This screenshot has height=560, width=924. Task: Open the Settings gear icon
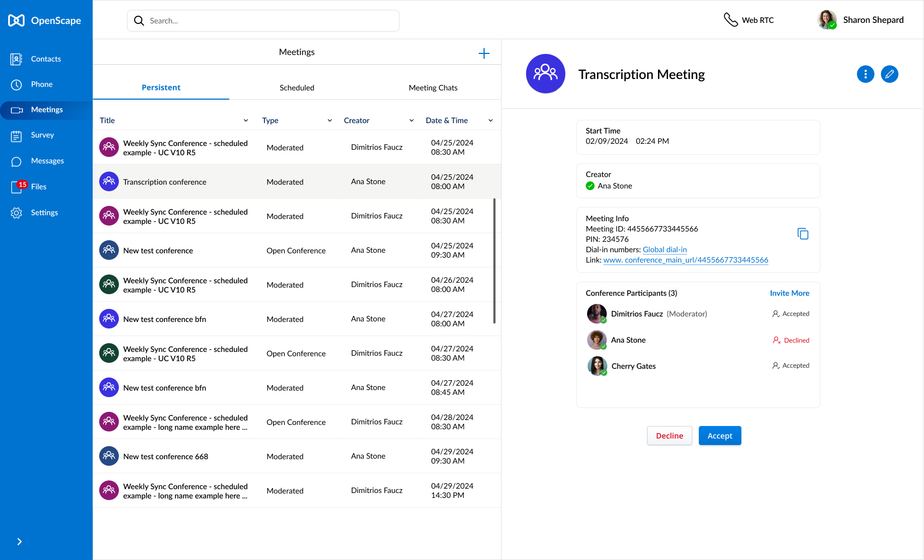(x=16, y=212)
